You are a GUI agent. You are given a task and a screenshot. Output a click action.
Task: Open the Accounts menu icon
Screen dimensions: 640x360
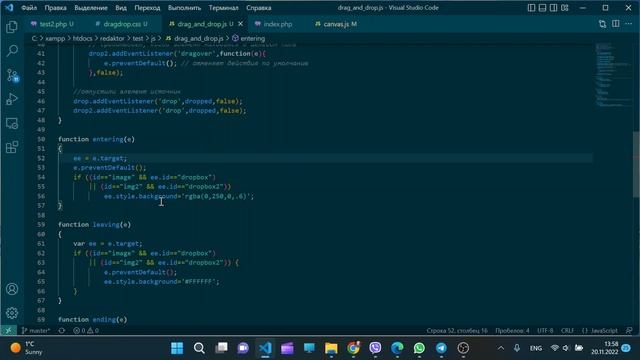tap(12, 289)
